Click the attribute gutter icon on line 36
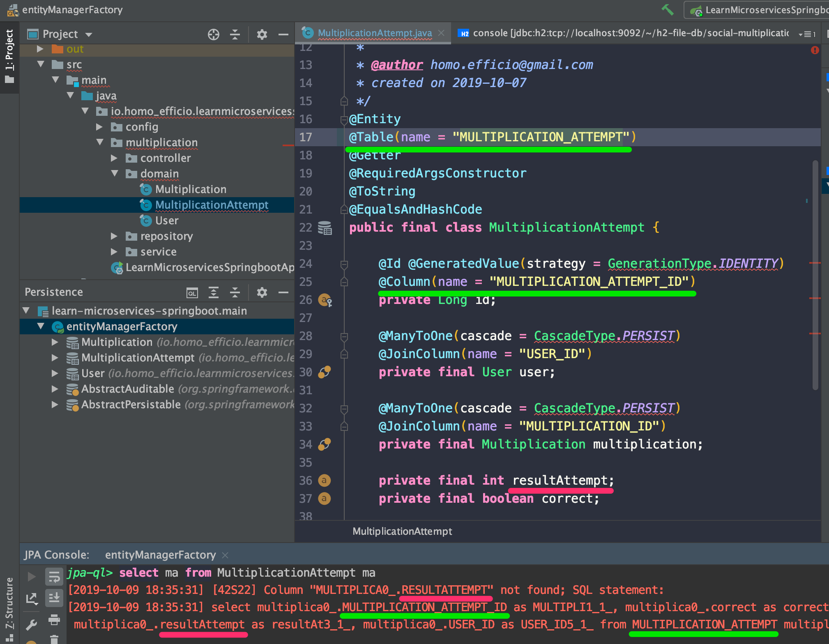 click(324, 481)
